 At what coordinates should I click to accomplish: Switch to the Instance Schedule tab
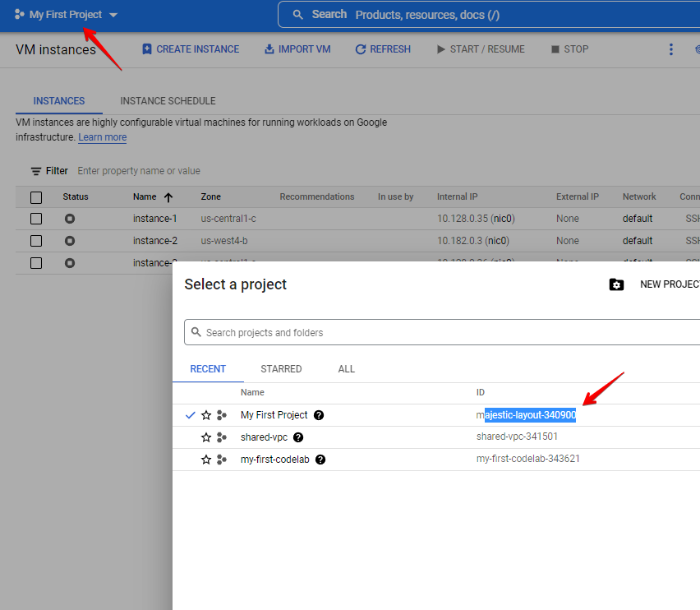point(168,101)
